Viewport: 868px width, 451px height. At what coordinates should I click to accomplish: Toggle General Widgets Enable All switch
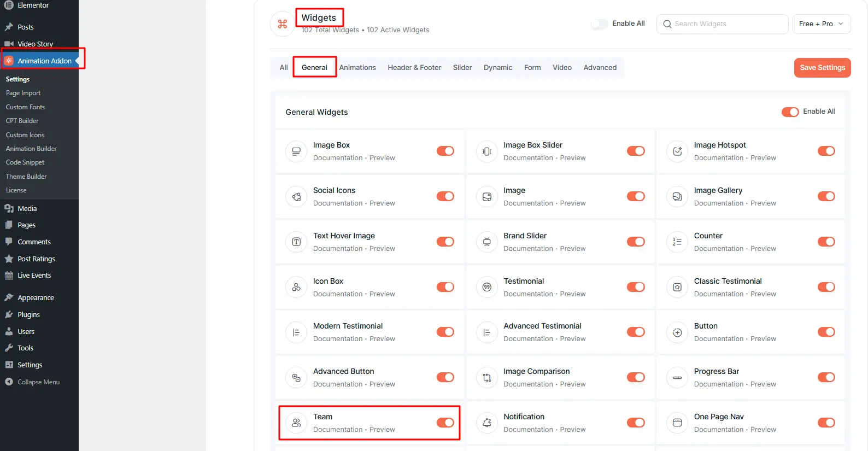(x=790, y=112)
